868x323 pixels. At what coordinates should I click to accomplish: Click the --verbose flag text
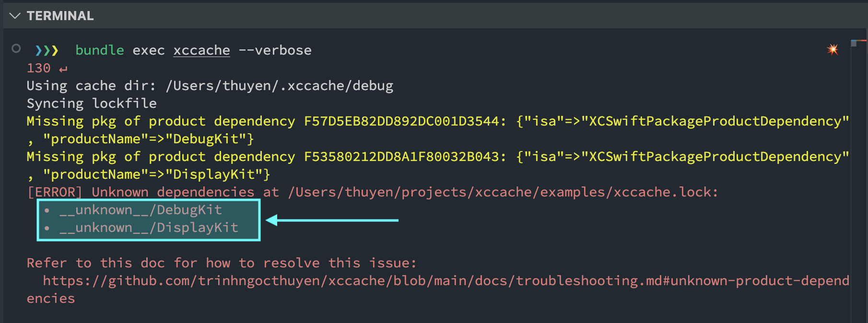tap(275, 50)
